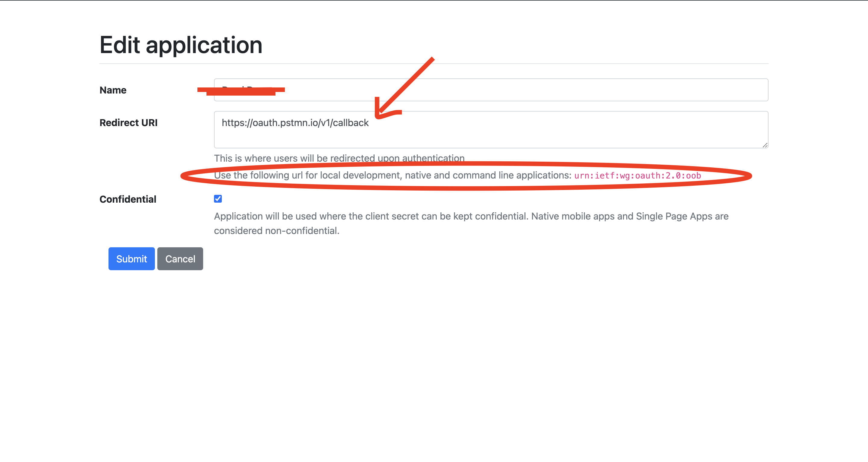
Task: Grab the Redirect URI textarea resize handle
Action: click(x=765, y=145)
